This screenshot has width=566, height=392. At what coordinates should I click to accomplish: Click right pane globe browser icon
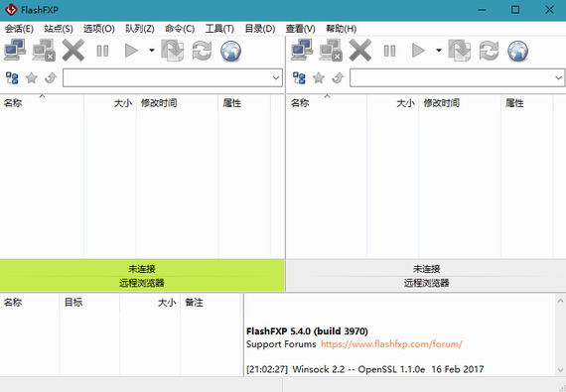517,51
